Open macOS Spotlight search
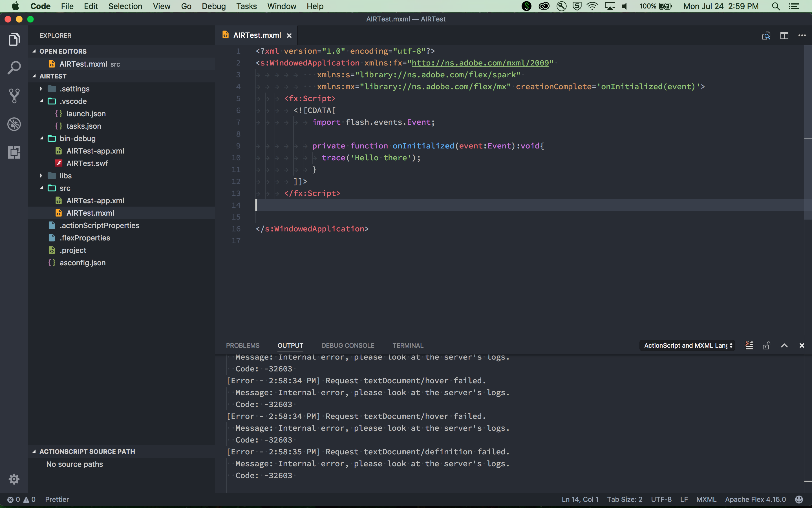Screen dimensions: 812x508 776,6
